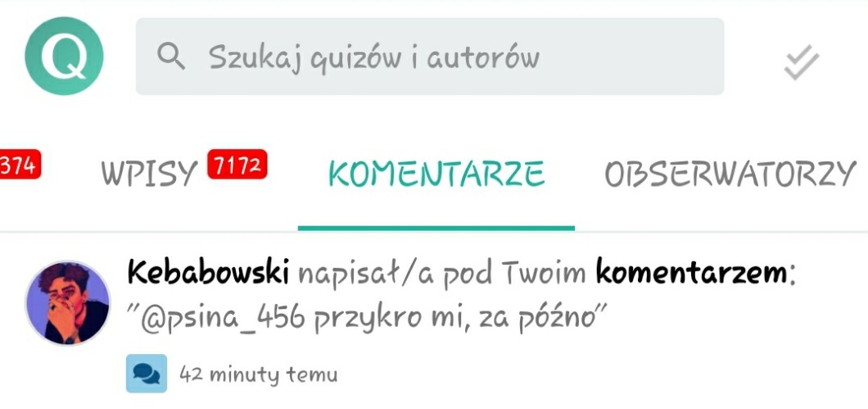The width and height of the screenshot is (868, 409).
Task: Follow the bold 'komentarzem' link
Action: (x=691, y=273)
